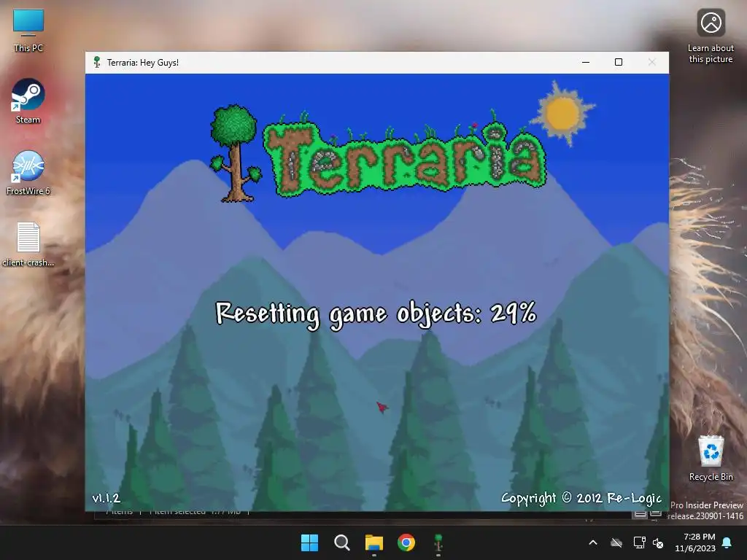Image resolution: width=747 pixels, height=560 pixels.
Task: Expand the hidden system tray icons chevron
Action: tap(593, 542)
